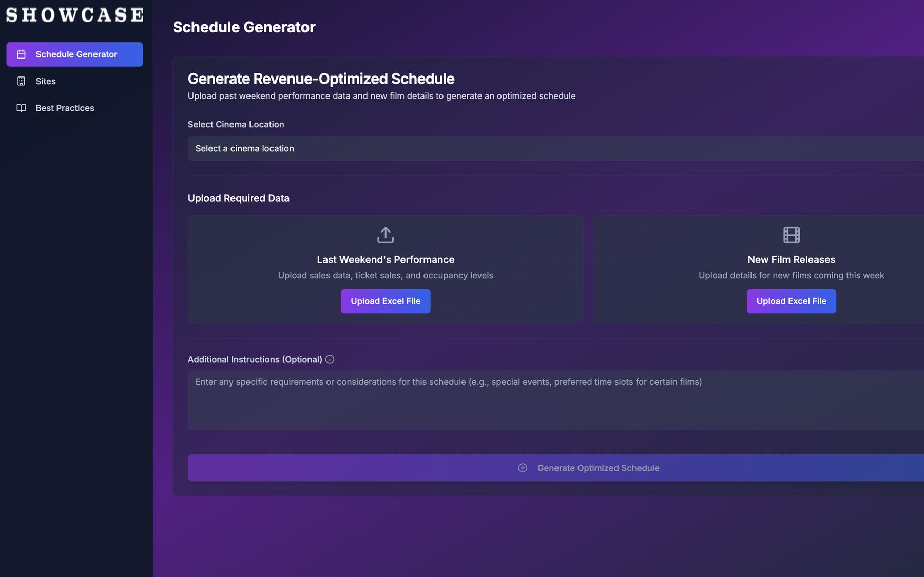
Task: Open the Schedule Generator sidebar item
Action: [74, 54]
